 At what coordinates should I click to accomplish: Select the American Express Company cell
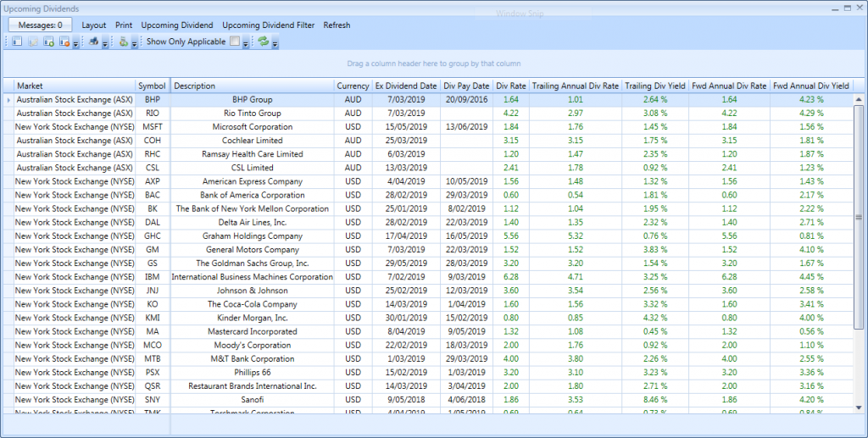click(253, 181)
